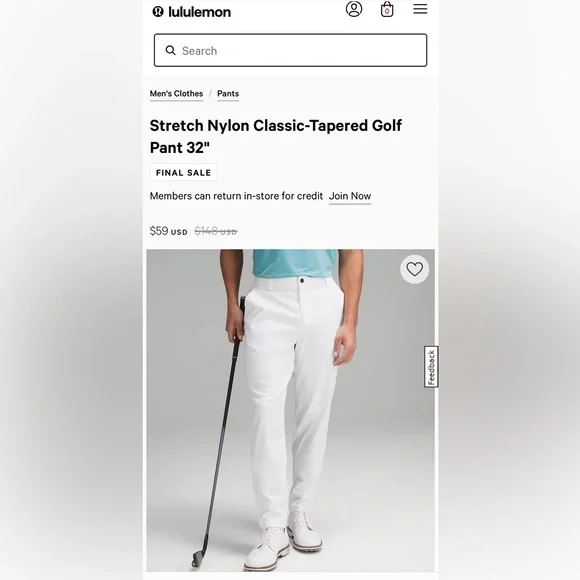Image resolution: width=580 pixels, height=580 pixels.
Task: Open the white golf pant product image
Action: click(x=290, y=410)
